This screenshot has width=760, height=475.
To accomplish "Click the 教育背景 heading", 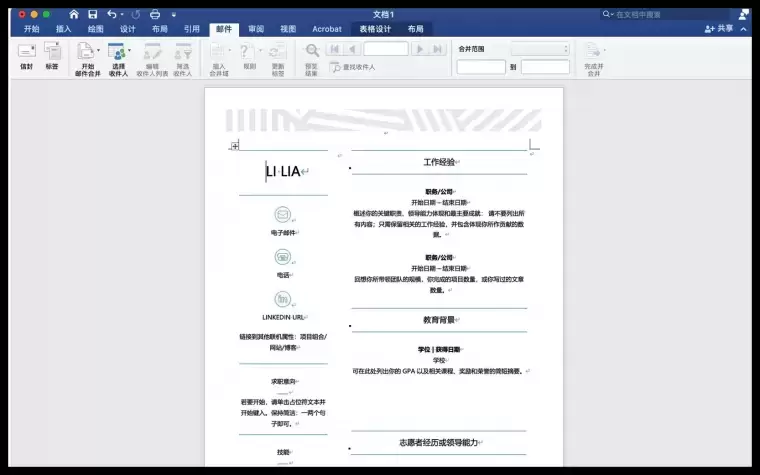I will pos(439,320).
